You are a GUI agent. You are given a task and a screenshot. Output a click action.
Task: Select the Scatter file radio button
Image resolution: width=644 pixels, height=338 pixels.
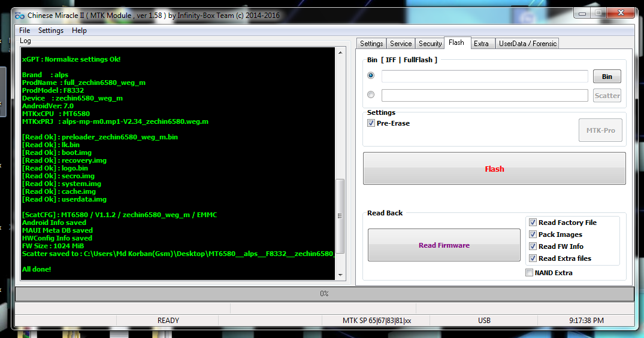pyautogui.click(x=371, y=95)
